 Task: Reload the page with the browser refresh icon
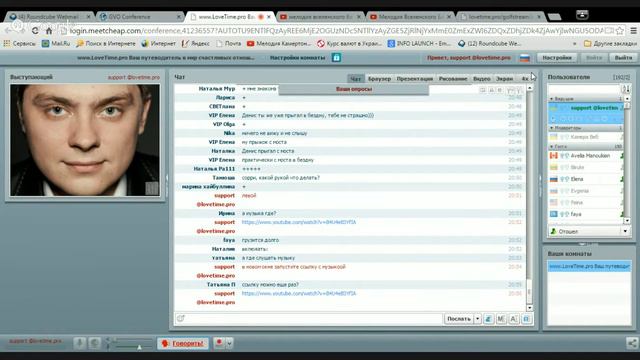(35, 31)
